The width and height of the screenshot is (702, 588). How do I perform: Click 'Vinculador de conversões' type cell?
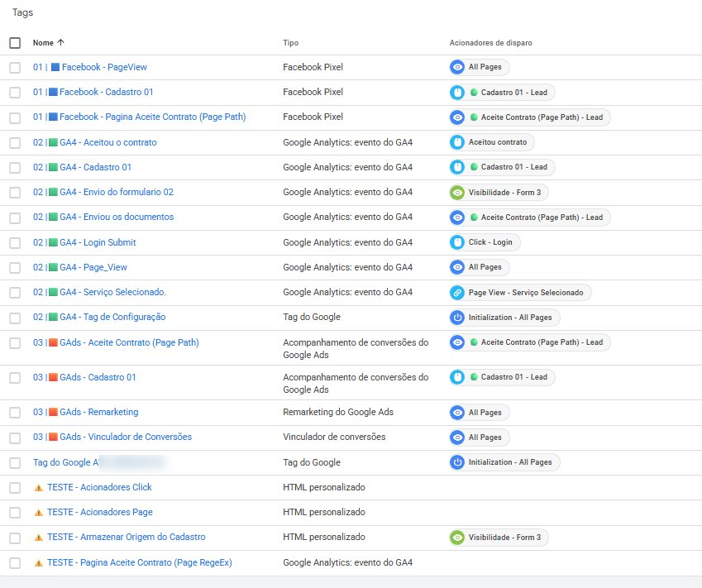click(334, 437)
